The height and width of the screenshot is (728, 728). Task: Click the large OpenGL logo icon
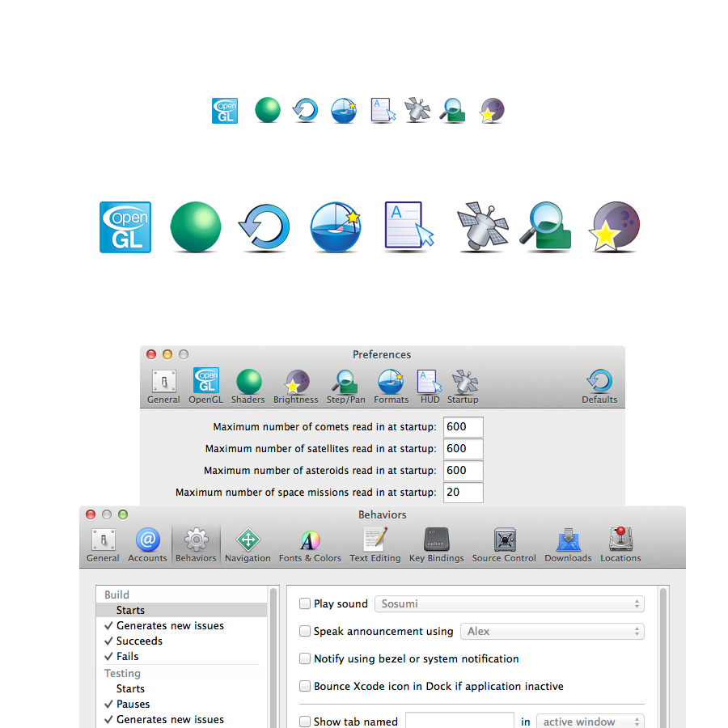tap(125, 227)
